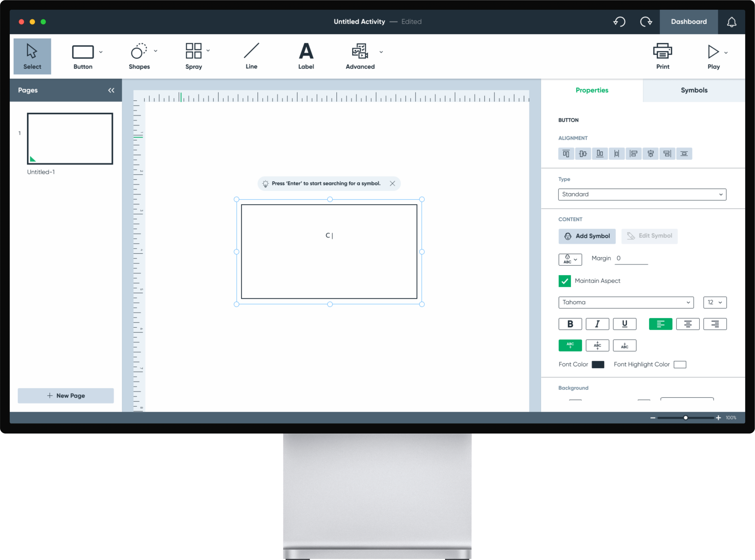Viewport: 755px width, 560px height.
Task: Select the Untitled-1 page thumbnail
Action: (x=70, y=139)
